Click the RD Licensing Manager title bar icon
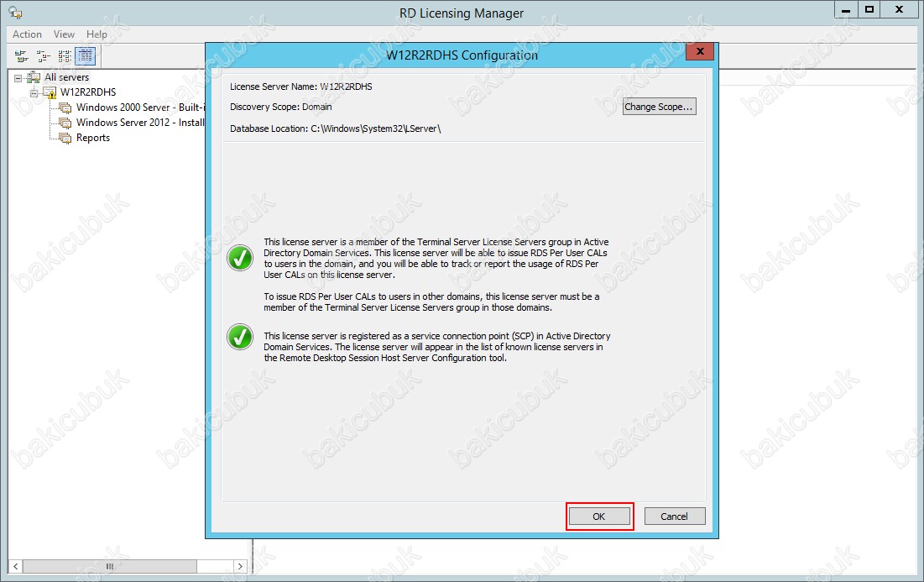The width and height of the screenshot is (924, 582). [15, 13]
